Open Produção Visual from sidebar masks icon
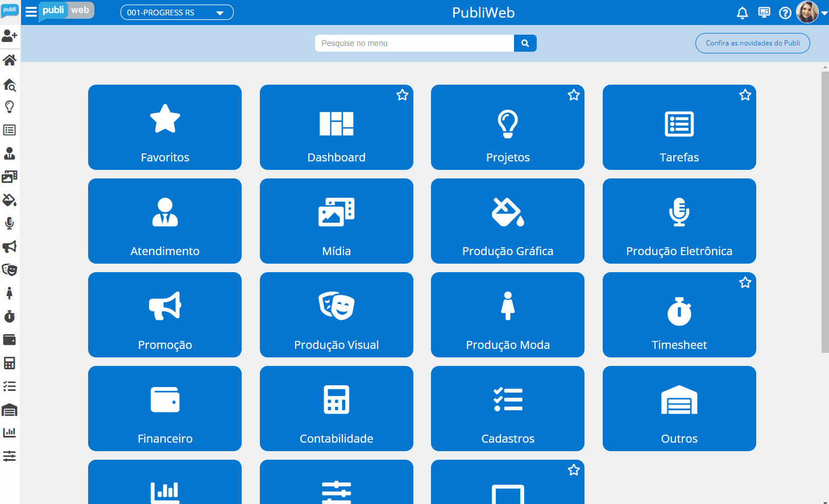Screen dimensions: 829x504 [10, 269]
